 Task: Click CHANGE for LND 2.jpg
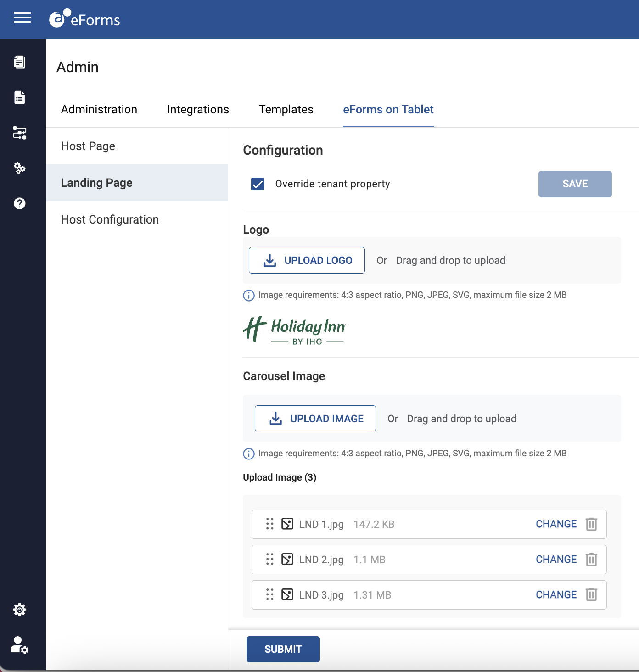coord(556,559)
